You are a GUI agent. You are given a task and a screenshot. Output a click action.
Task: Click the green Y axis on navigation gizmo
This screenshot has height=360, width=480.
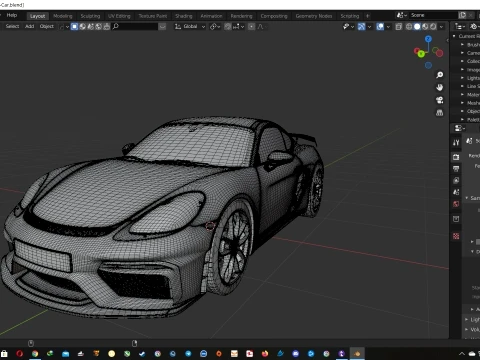point(421,54)
